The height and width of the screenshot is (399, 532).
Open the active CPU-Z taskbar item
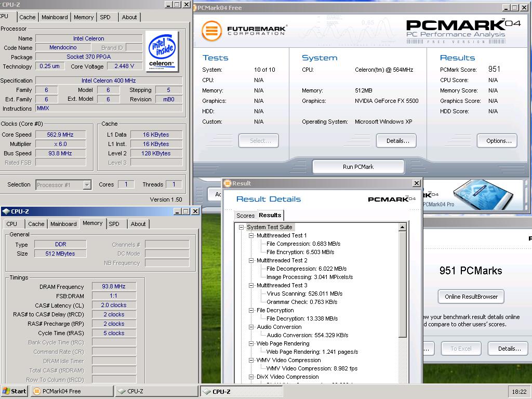point(242,391)
